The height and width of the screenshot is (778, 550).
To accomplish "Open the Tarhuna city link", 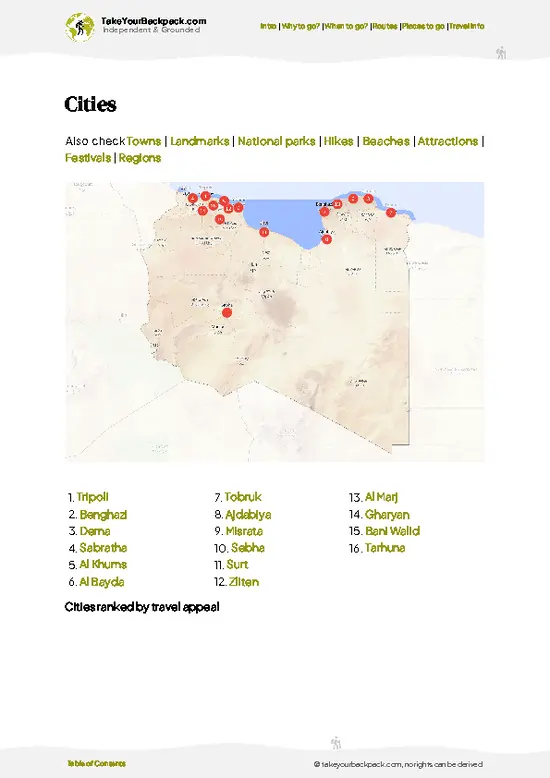I will pyautogui.click(x=385, y=548).
